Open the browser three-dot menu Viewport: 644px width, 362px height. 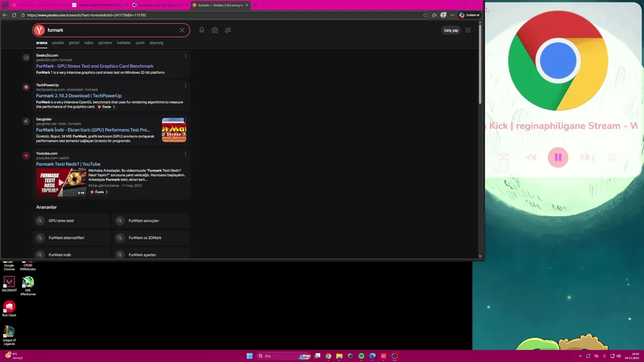[452, 15]
